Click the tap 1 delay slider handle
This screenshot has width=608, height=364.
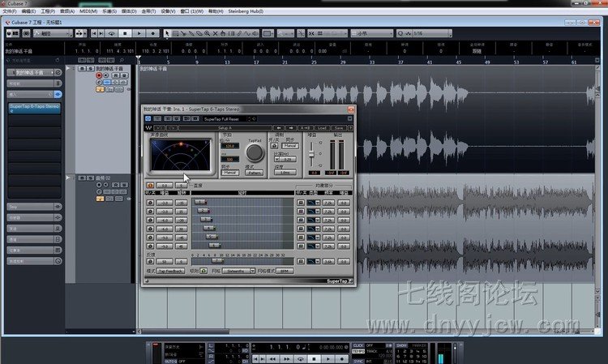[200, 202]
